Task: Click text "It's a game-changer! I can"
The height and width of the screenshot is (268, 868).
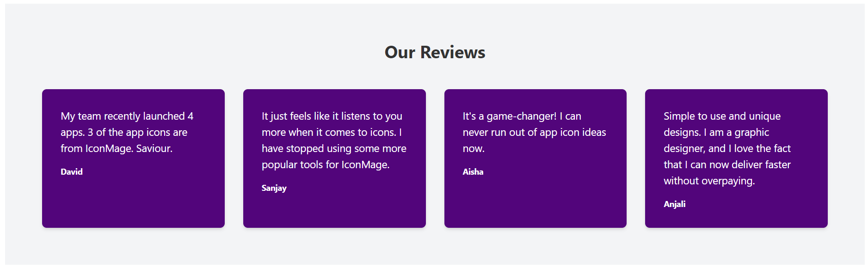Action: click(522, 116)
